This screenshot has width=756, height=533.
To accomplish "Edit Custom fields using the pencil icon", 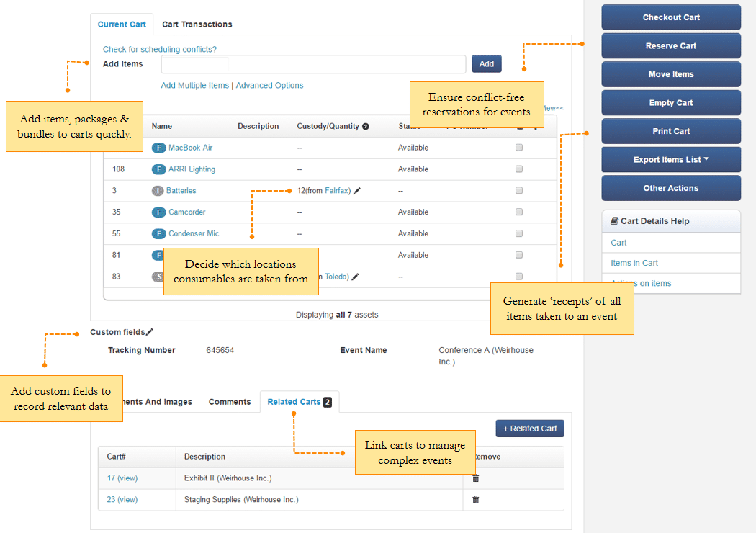I will tap(150, 332).
